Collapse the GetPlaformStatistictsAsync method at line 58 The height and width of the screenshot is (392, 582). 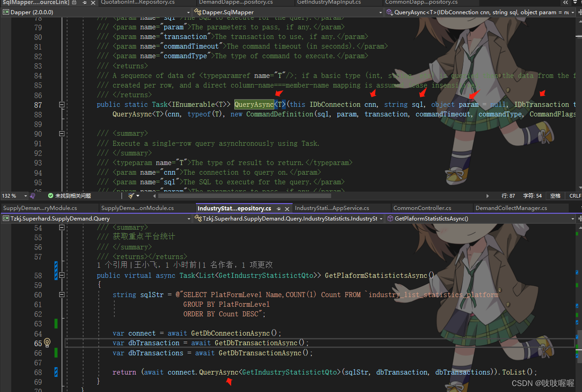(x=61, y=275)
